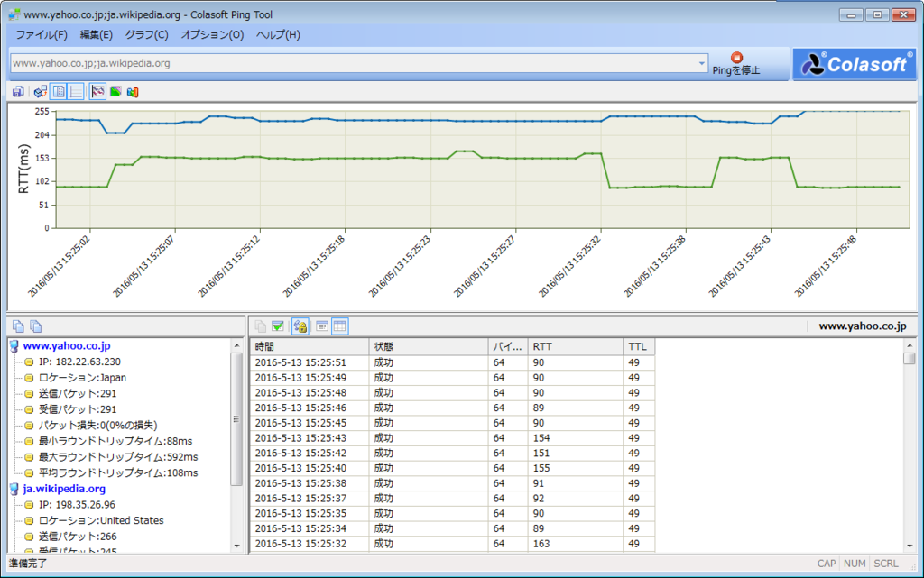The image size is (924, 578).
Task: Select the 最小ラウンドトリップタイム:88ms row
Action: 115,442
